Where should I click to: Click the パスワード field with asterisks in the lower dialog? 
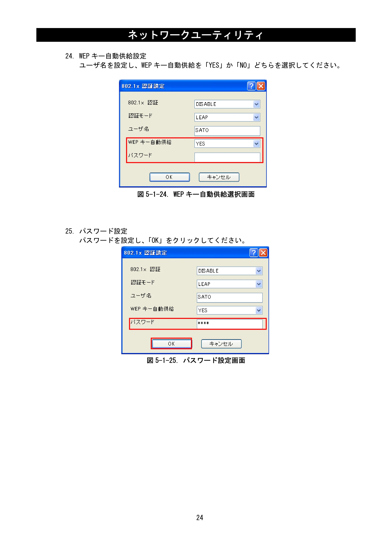pyautogui.click(x=230, y=324)
